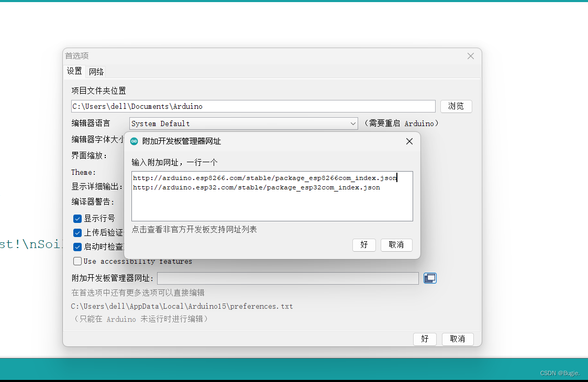Switch to the 网络 tab
The width and height of the screenshot is (588, 382).
click(x=96, y=72)
